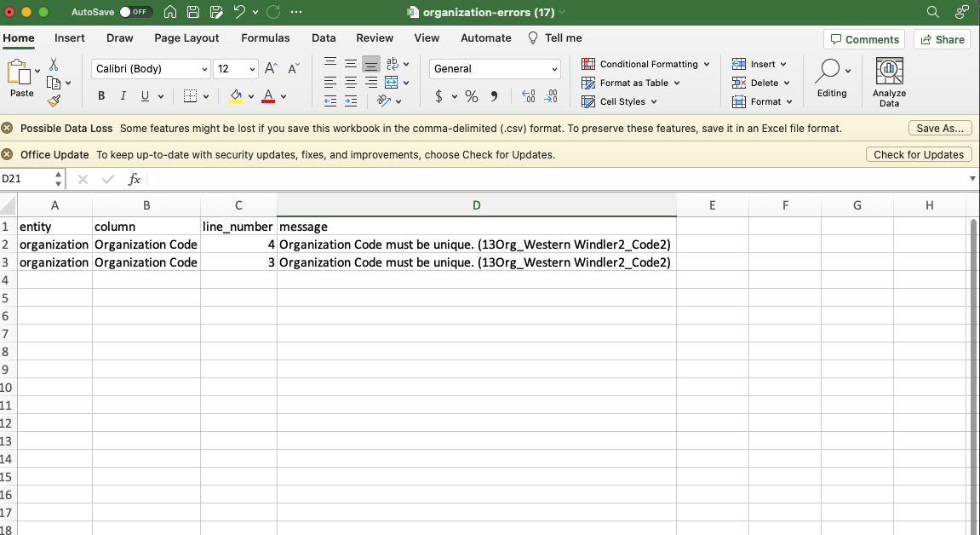Select the Format Painter brush

coord(54,101)
